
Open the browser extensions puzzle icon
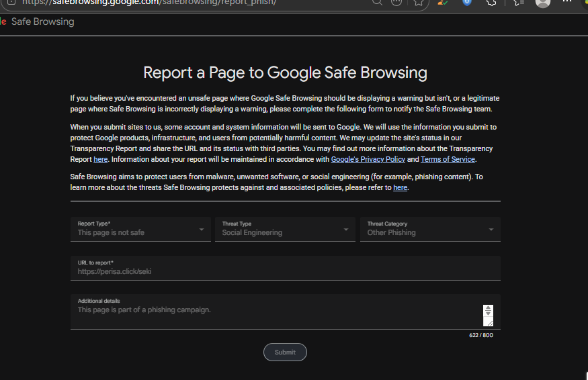(x=491, y=2)
